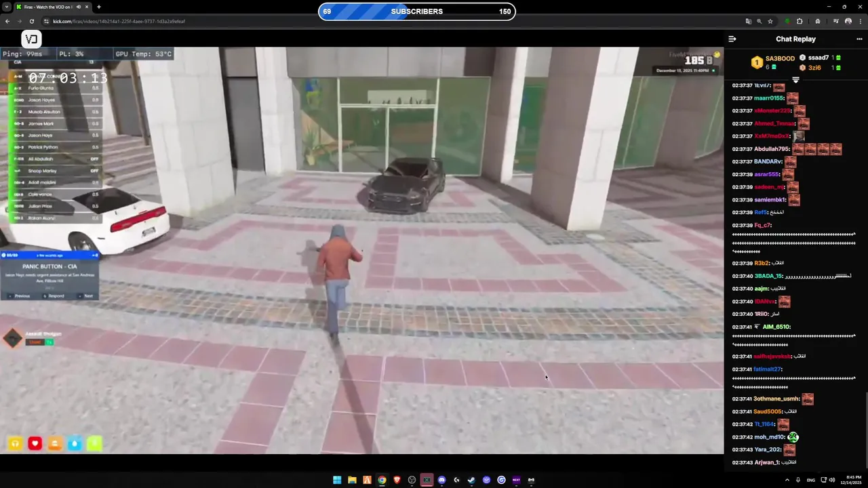Viewport: 868px width, 488px height.
Task: Close the Firas VOD tab
Action: [88, 7]
